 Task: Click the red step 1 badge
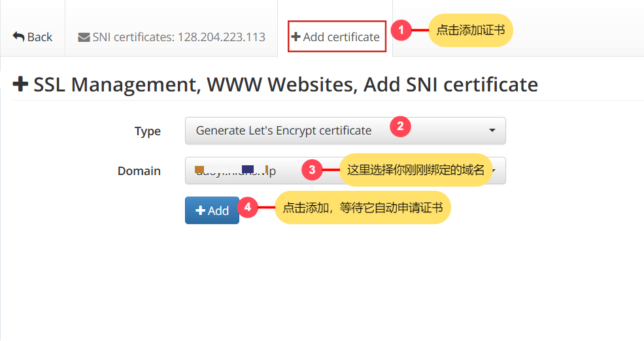pos(401,30)
